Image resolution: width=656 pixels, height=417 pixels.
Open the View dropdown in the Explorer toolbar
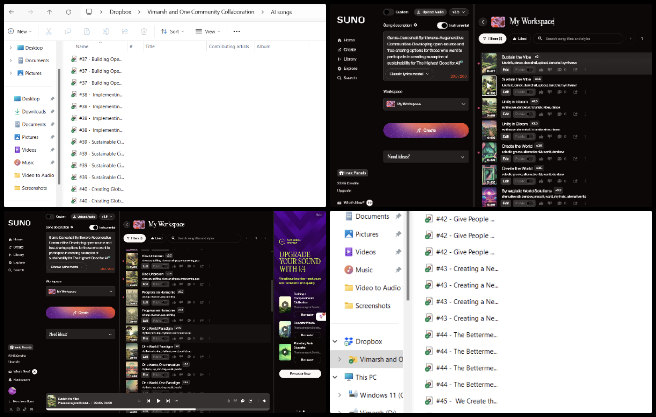tap(208, 31)
